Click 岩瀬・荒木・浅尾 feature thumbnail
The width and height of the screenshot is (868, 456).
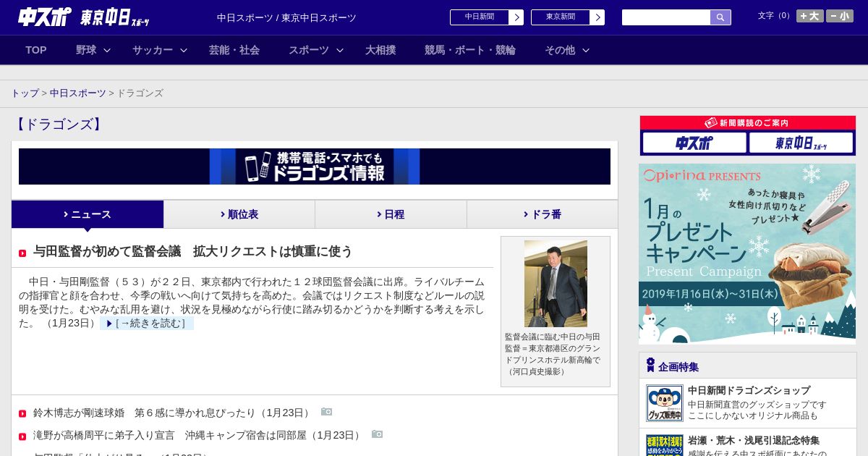[x=665, y=445]
